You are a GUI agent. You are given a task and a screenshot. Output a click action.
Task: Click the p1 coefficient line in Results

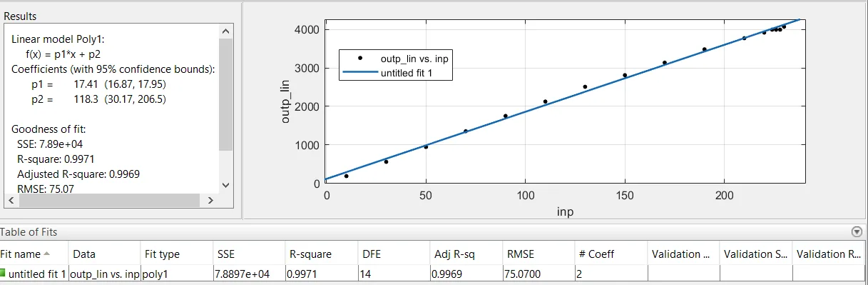(99, 84)
